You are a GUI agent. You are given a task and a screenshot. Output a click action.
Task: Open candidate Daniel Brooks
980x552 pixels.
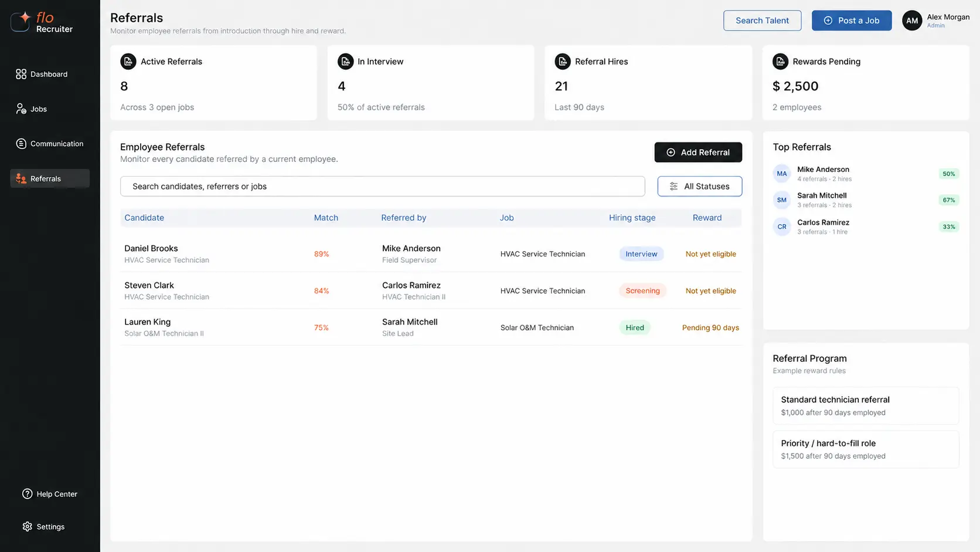(x=151, y=248)
